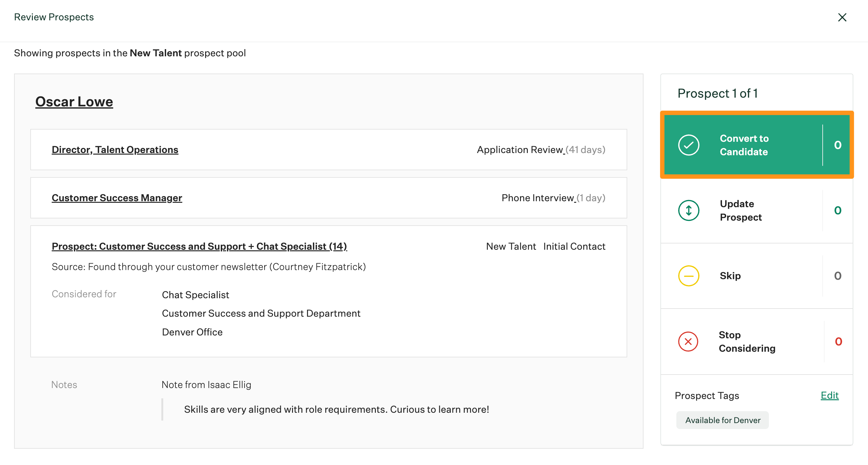
Task: Click the up-down arrows icon beside Update Prospect
Action: click(688, 210)
